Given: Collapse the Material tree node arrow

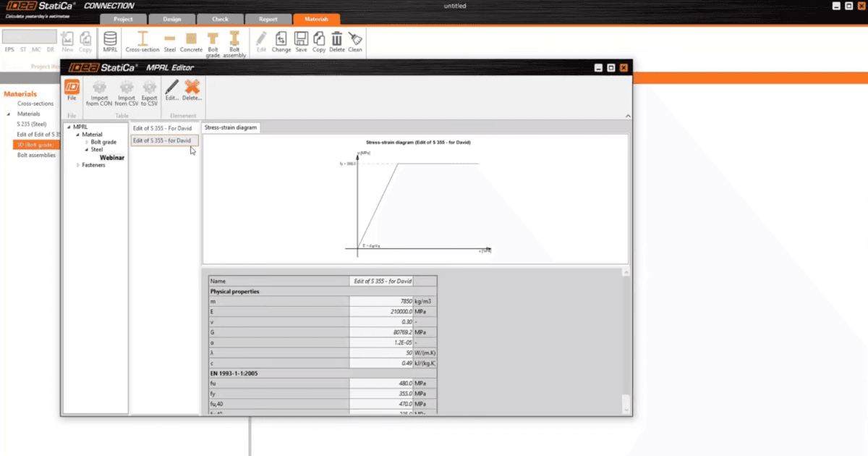Looking at the screenshot, I should click(77, 135).
